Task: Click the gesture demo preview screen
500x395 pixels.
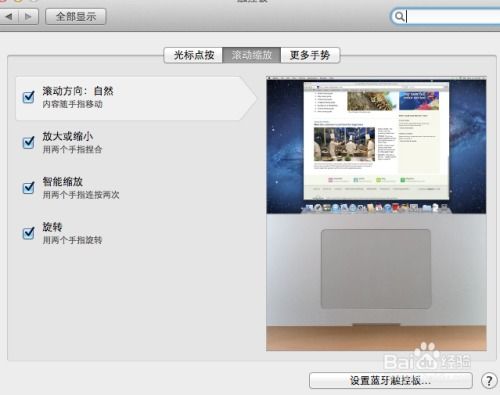Action: click(376, 145)
